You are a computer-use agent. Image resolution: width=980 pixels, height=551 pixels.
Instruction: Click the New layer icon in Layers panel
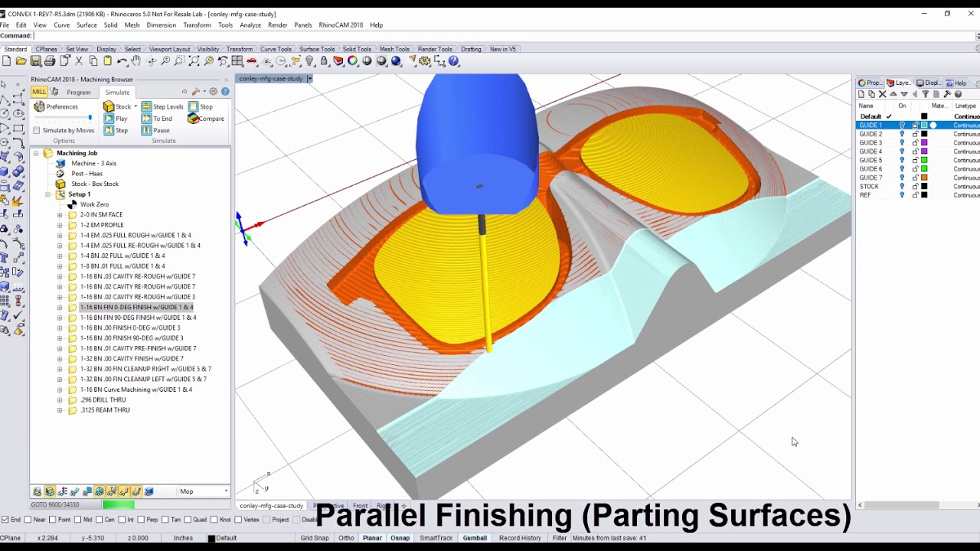(x=861, y=94)
